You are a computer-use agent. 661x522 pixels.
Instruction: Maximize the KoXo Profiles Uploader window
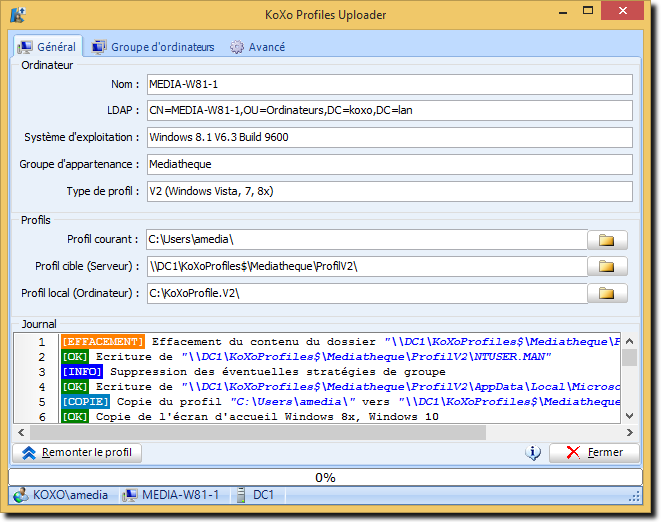588,11
